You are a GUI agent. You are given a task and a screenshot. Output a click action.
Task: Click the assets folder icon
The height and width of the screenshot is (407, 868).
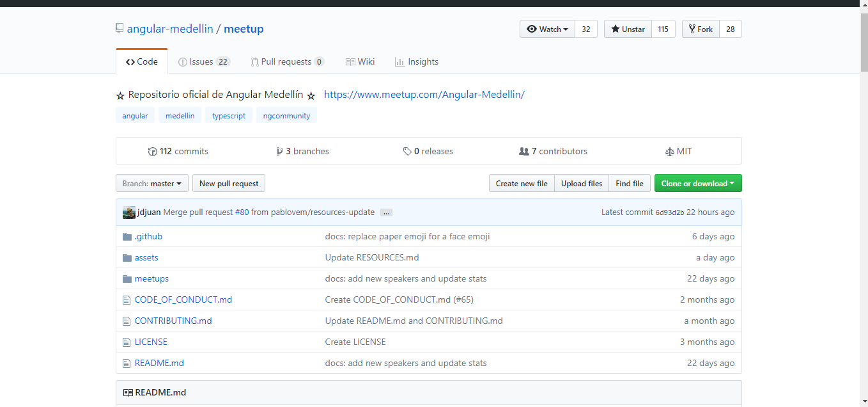pyautogui.click(x=127, y=258)
